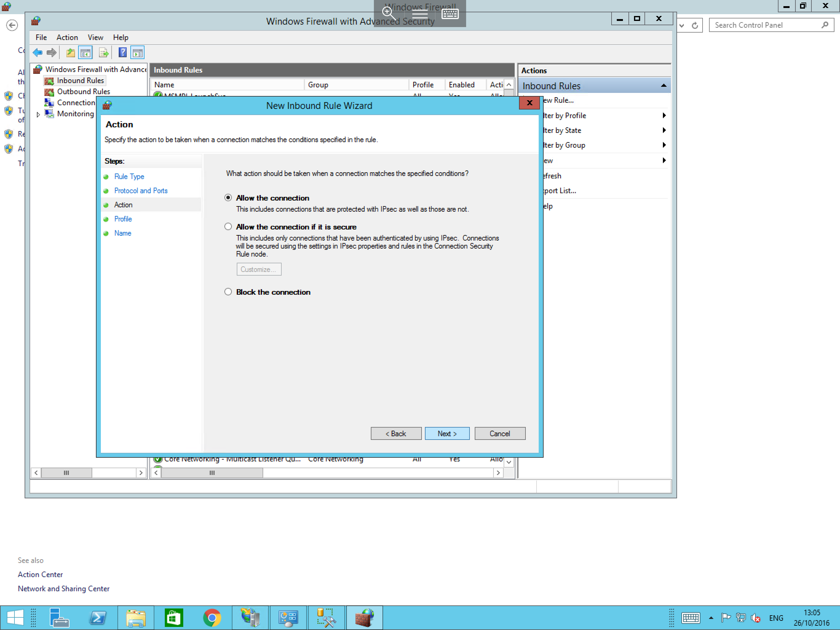
Task: Click rules list scroll down arrow
Action: point(509,462)
